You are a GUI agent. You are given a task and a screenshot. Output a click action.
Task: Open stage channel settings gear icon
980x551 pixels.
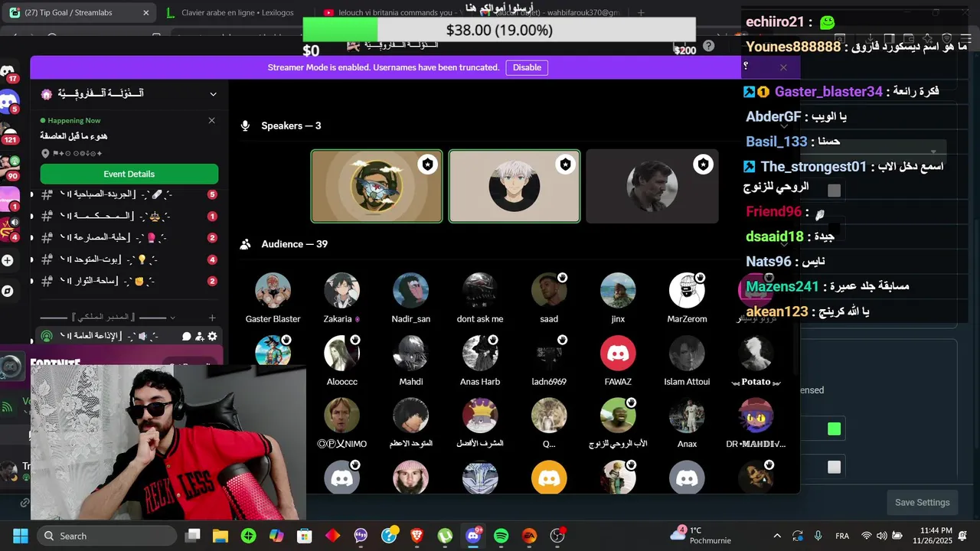click(212, 336)
